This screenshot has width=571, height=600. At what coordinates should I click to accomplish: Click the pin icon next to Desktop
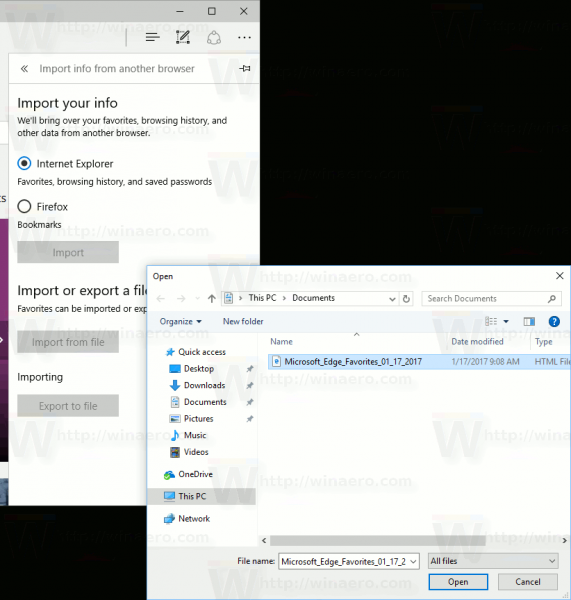(x=250, y=368)
